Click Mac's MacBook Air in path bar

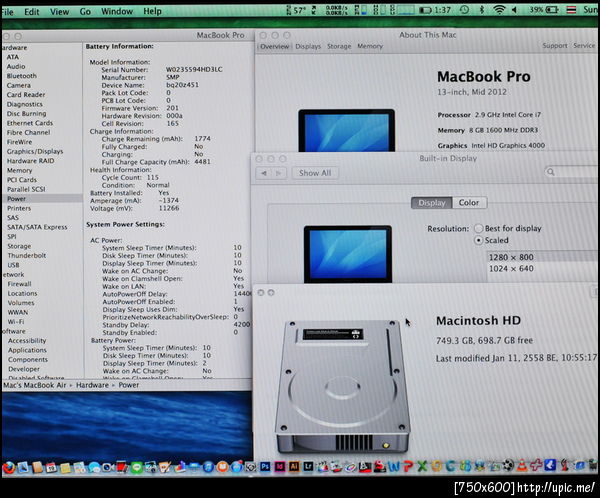(34, 385)
